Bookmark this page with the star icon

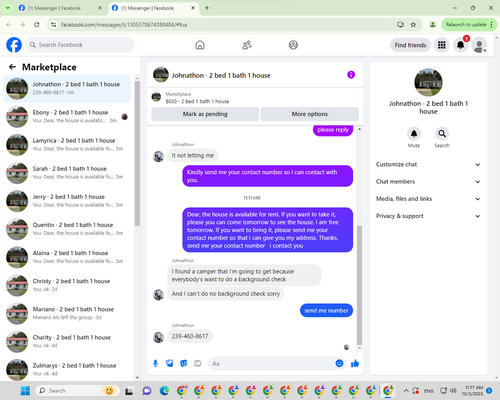coord(413,25)
